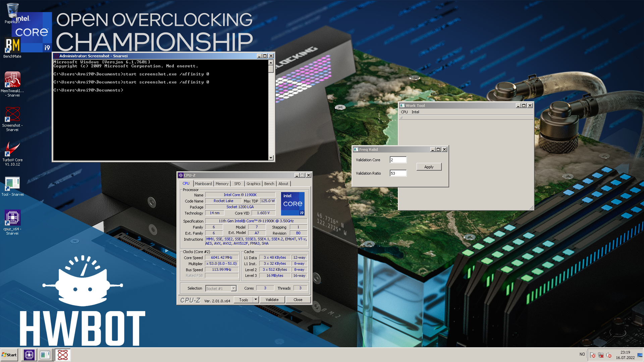The image size is (644, 362).
Task: Click the Work Tool resize grip corner
Action: 531,208
